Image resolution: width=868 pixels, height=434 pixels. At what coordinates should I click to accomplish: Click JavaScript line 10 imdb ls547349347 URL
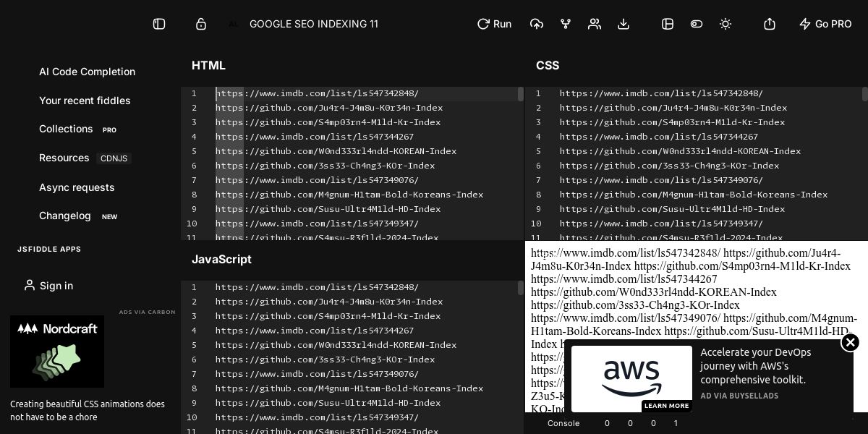[x=317, y=417]
